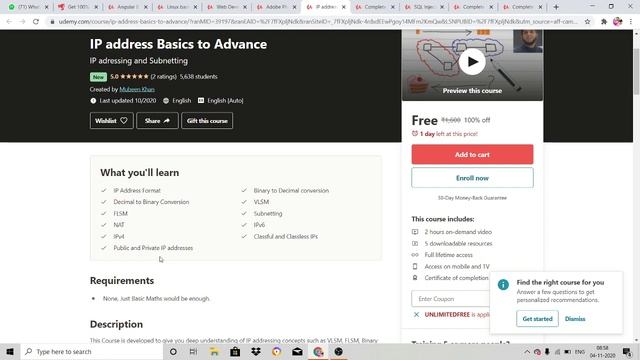
Task: Open the Chrome profile avatar
Action: [x=618, y=22]
